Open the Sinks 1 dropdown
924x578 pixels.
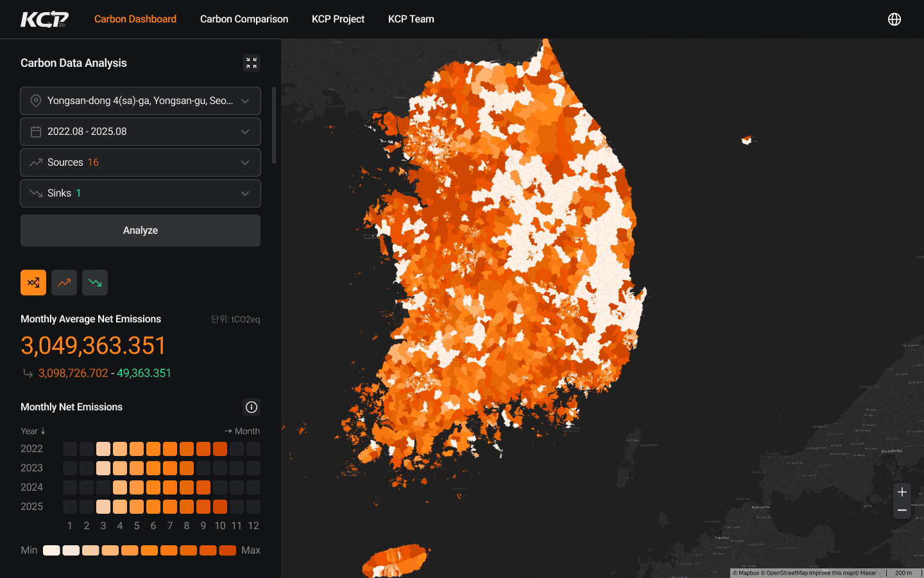coord(141,193)
